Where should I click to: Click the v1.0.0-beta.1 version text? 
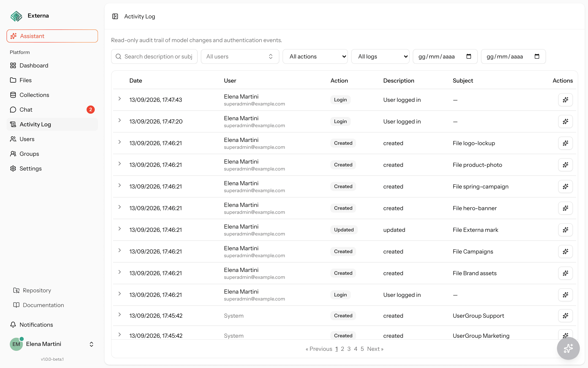pyautogui.click(x=52, y=359)
